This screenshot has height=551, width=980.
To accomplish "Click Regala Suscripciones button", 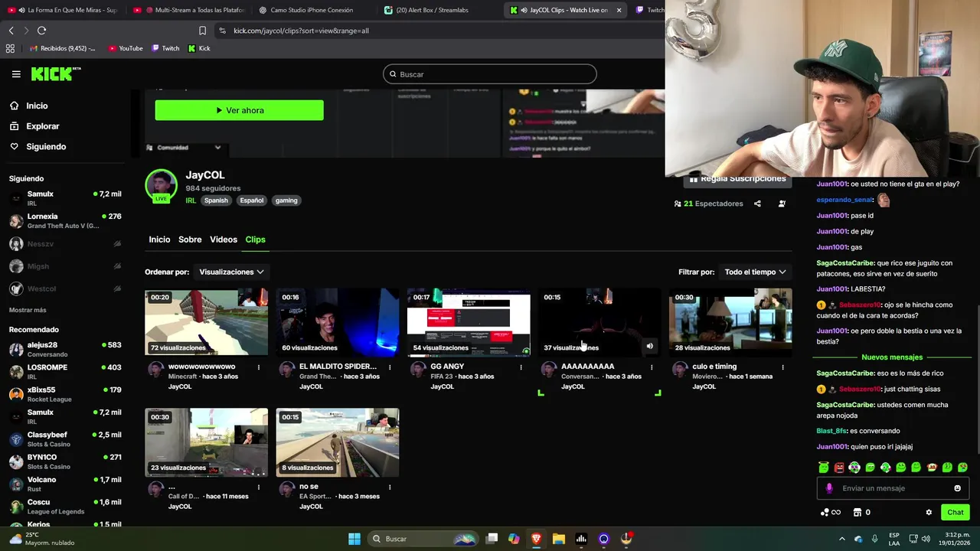I will pyautogui.click(x=738, y=179).
